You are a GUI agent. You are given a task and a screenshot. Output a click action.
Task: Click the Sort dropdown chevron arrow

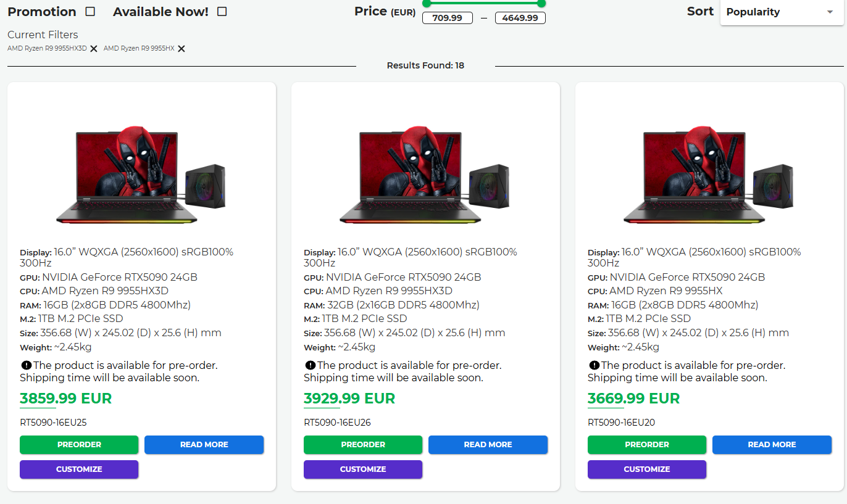click(830, 12)
